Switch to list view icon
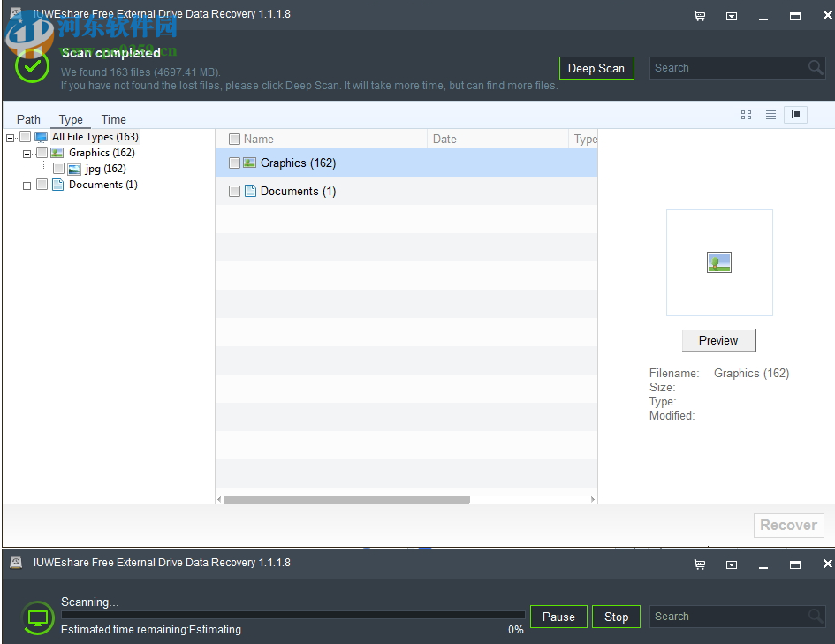835x644 pixels. click(770, 115)
